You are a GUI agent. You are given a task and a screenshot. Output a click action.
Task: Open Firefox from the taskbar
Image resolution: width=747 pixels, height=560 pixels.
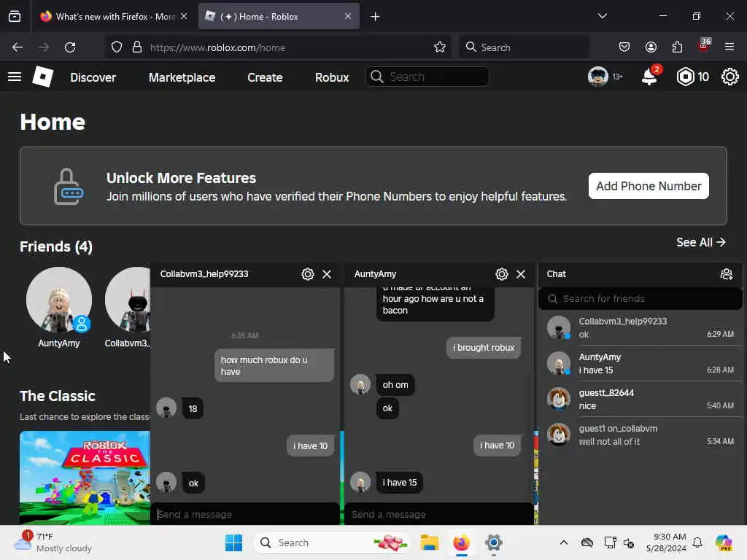(x=461, y=542)
